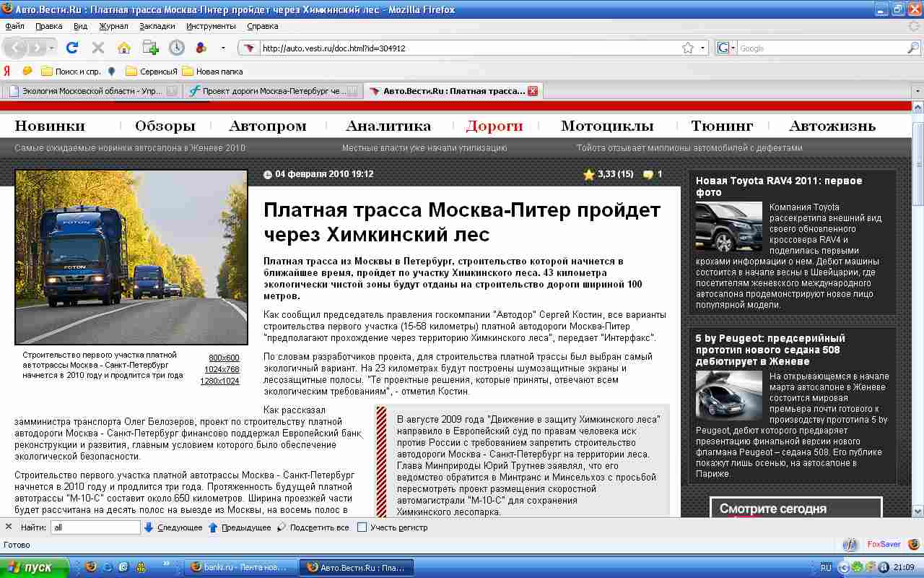
Task: Click the browser Back arrow button
Action: [17, 48]
